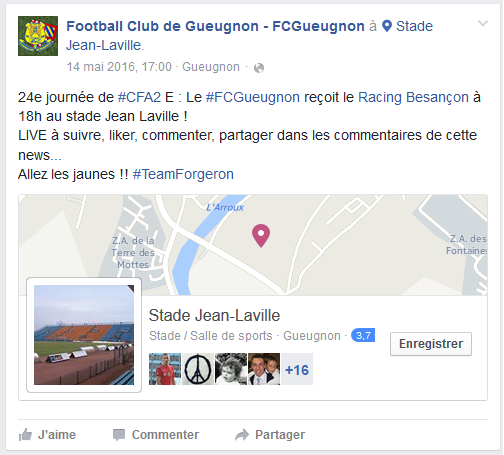Open the 14 mai 2016 timestamp link
This screenshot has width=504, height=455.
[119, 67]
